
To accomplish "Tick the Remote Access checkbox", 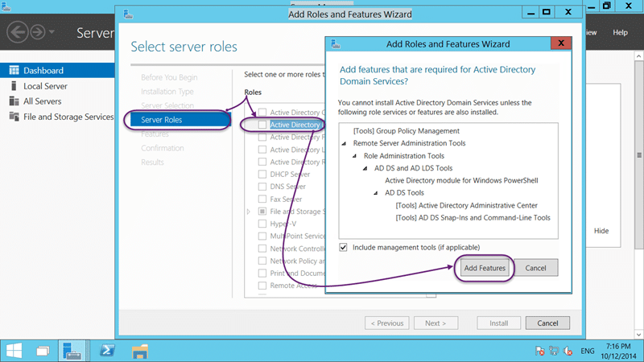I will pos(262,286).
